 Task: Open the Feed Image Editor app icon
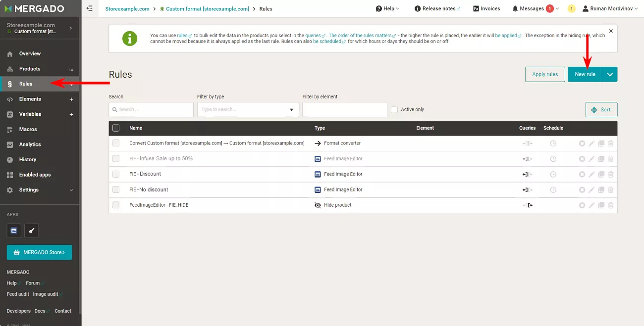14,231
